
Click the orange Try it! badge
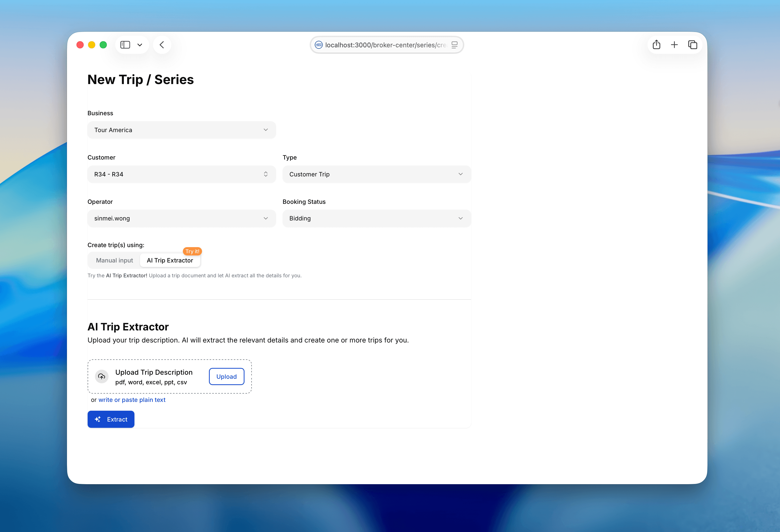pyautogui.click(x=192, y=251)
